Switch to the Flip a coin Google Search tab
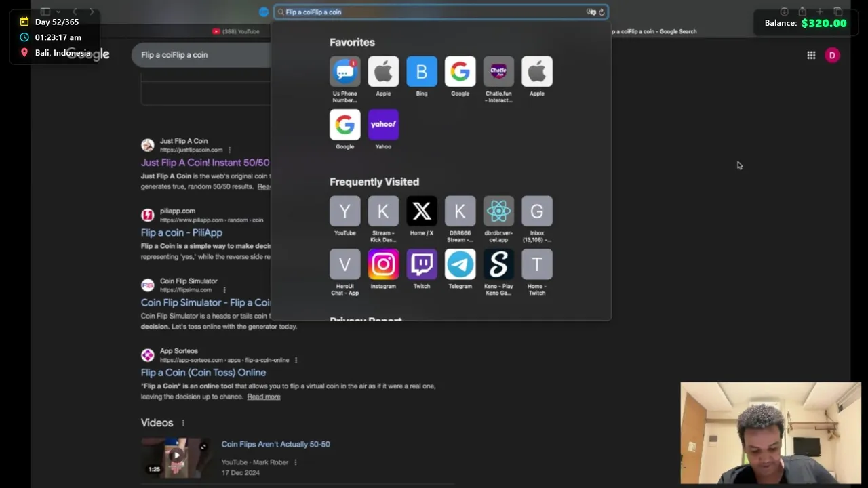The height and width of the screenshot is (488, 868). [x=654, y=31]
